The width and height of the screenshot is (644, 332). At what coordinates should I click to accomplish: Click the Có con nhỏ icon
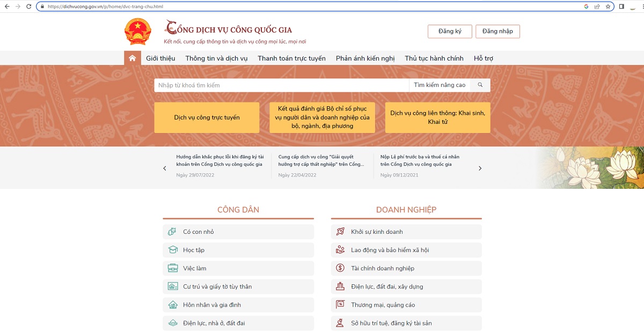[x=172, y=232]
